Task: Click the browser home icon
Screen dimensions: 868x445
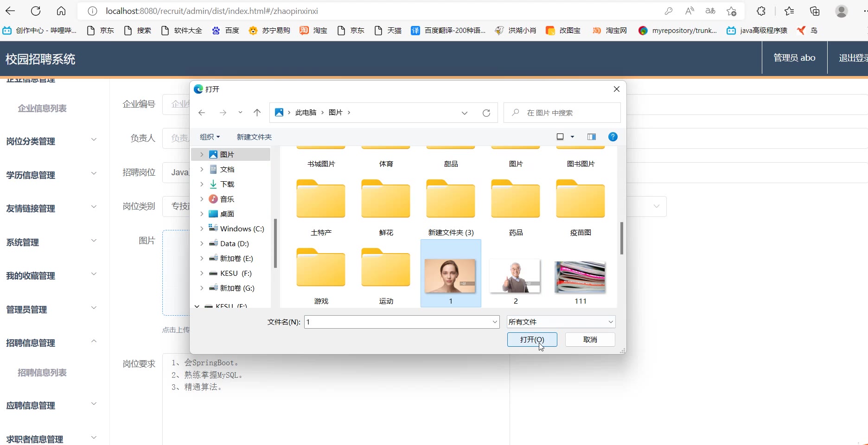Action: [61, 11]
